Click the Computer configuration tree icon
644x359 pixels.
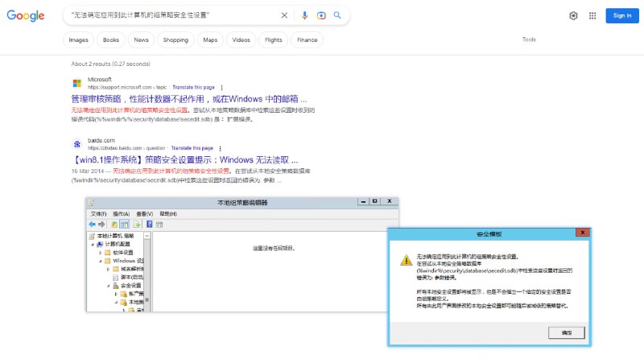tap(100, 244)
